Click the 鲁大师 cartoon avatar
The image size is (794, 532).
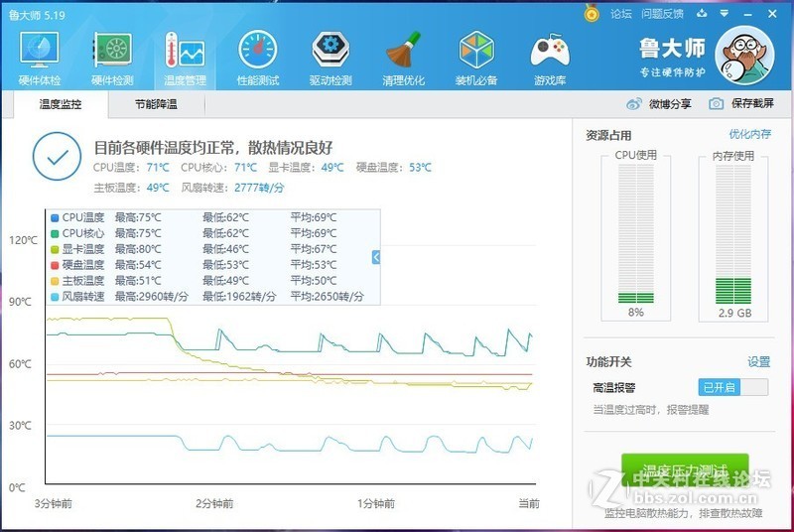pyautogui.click(x=744, y=56)
